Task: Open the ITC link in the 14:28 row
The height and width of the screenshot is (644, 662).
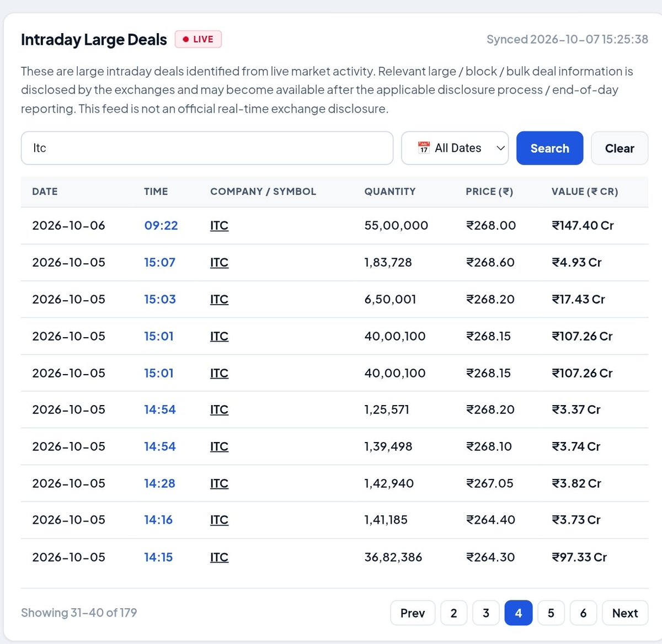Action: (219, 484)
